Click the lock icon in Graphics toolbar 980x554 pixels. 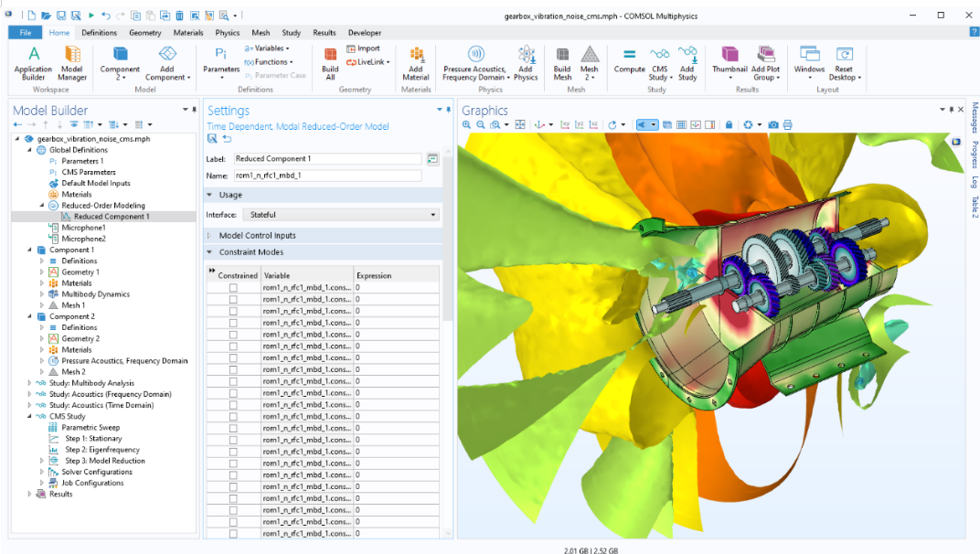729,125
